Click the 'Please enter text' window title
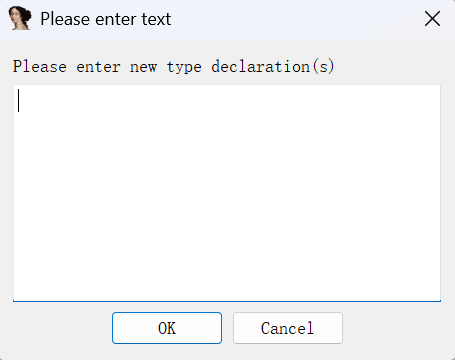This screenshot has height=360, width=455. [106, 19]
